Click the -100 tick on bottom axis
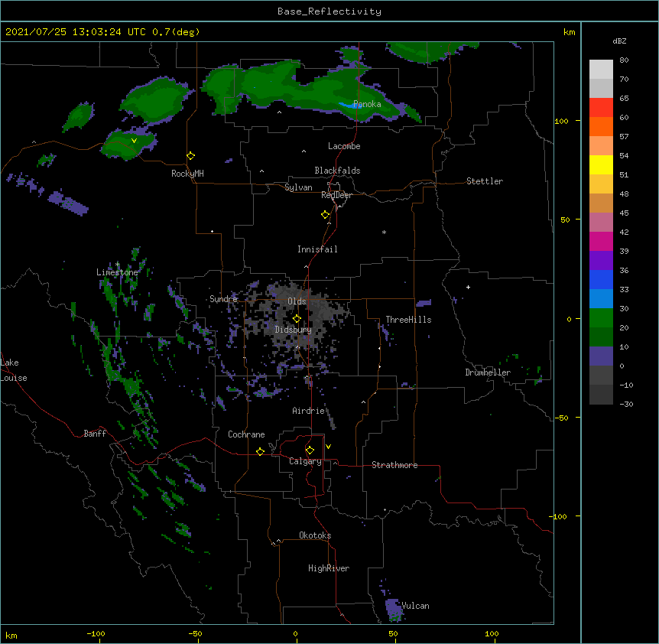 (x=96, y=633)
